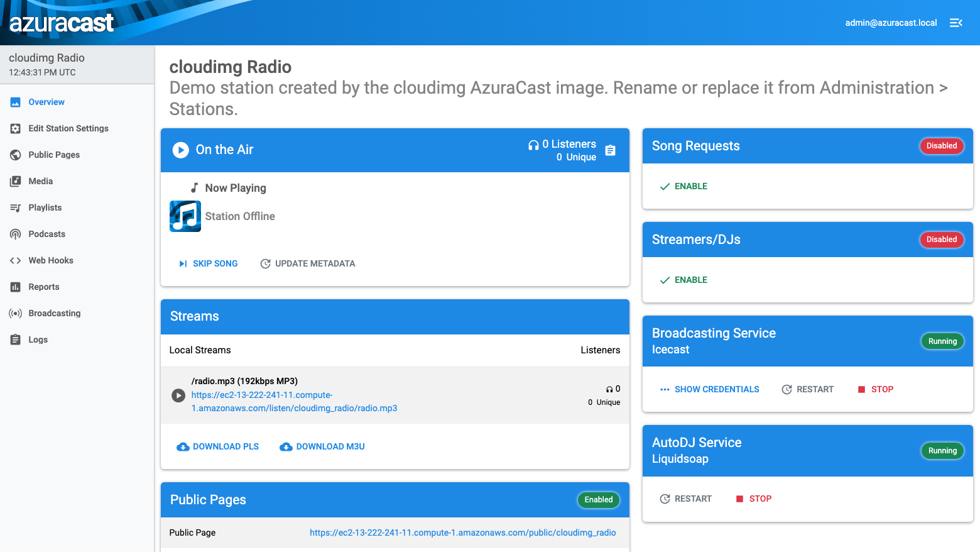Open the Public Page URL link
This screenshot has width=980, height=552.
(463, 533)
